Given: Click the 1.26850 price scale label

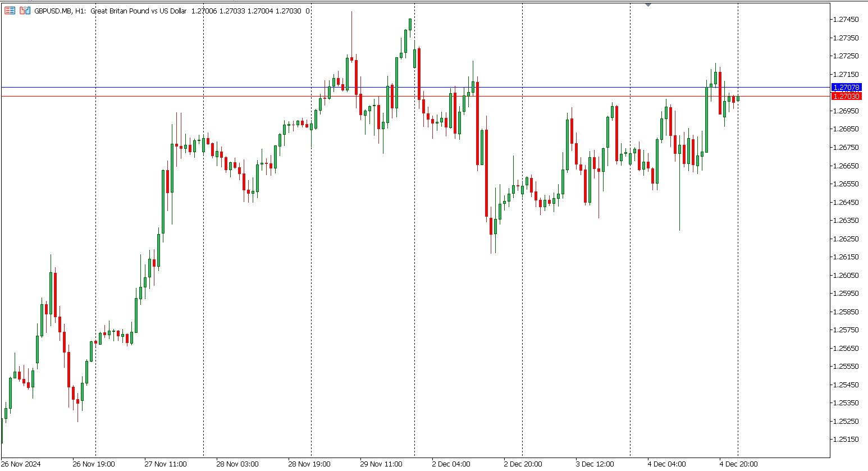Looking at the screenshot, I should click(846, 129).
